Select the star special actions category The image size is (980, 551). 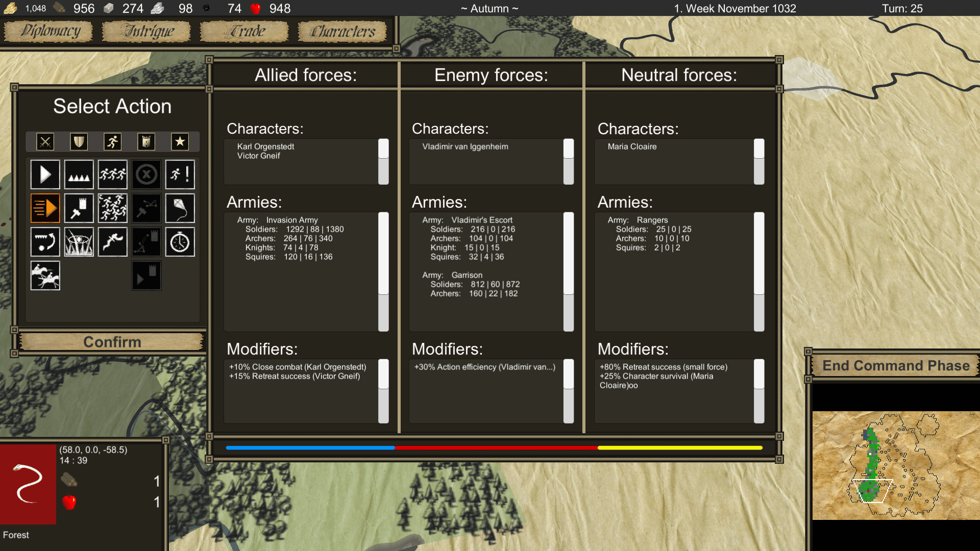[180, 142]
